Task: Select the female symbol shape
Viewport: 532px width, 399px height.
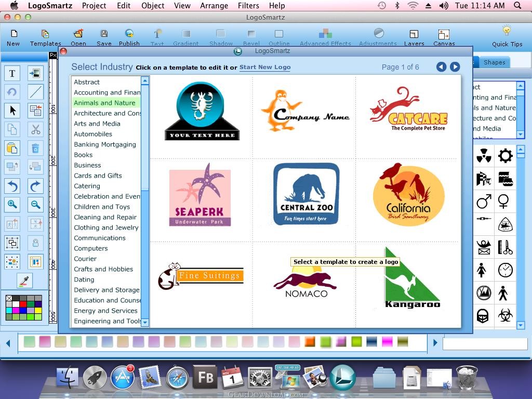Action: [503, 202]
